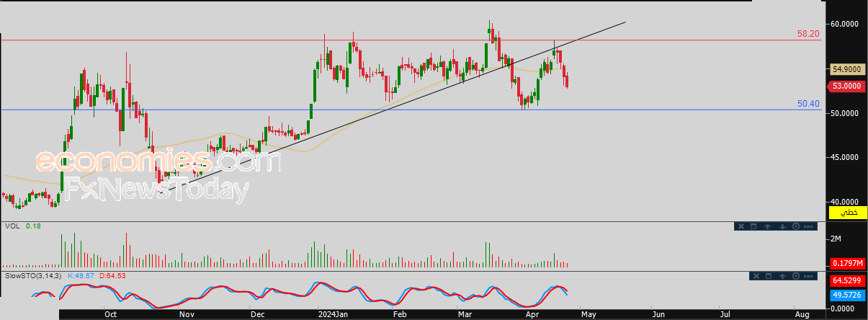Open more options for VOL pane

pos(808,226)
